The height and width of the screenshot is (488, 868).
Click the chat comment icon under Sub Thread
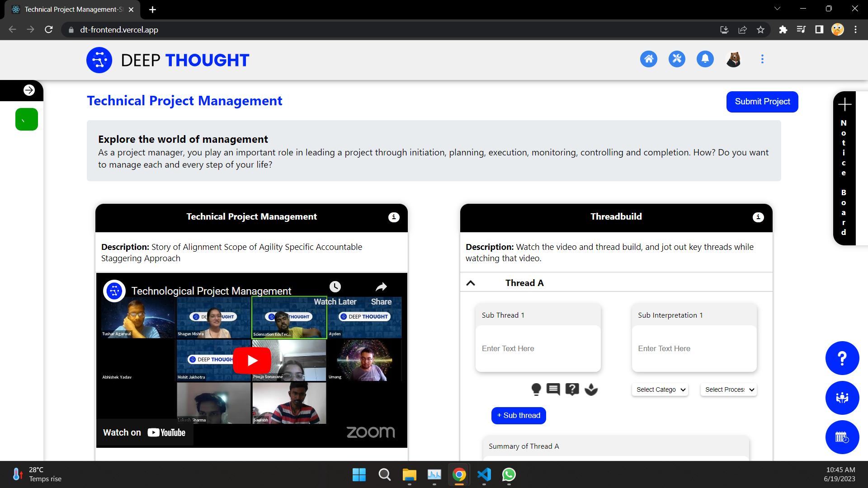click(x=553, y=389)
